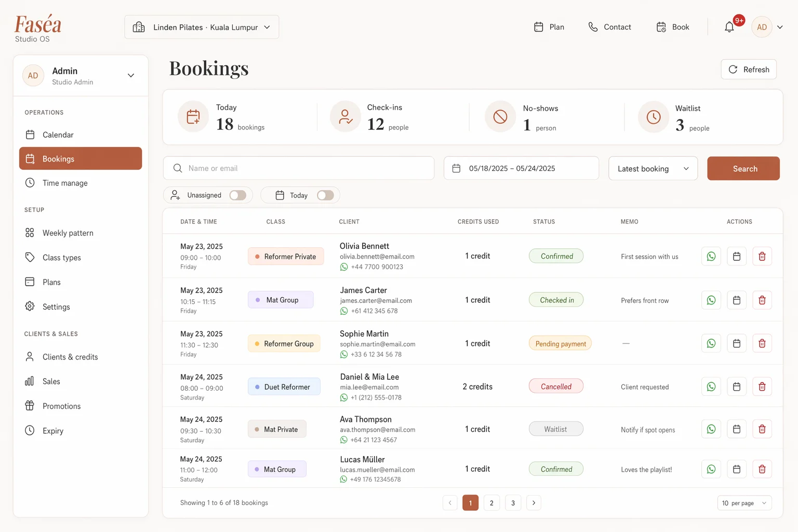Open the Plan link in header
The height and width of the screenshot is (532, 798).
click(549, 27)
